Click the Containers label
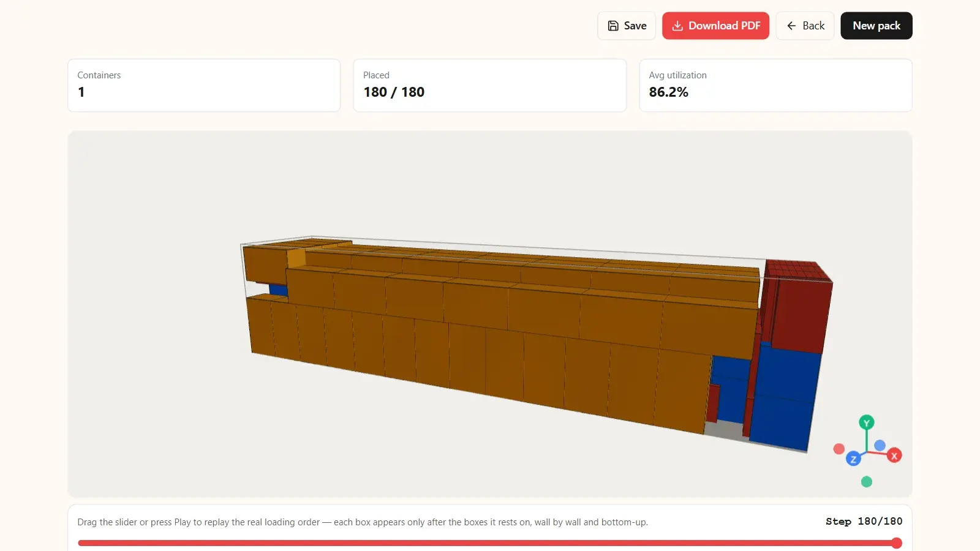Screen dimensions: 980x551 (x=99, y=75)
